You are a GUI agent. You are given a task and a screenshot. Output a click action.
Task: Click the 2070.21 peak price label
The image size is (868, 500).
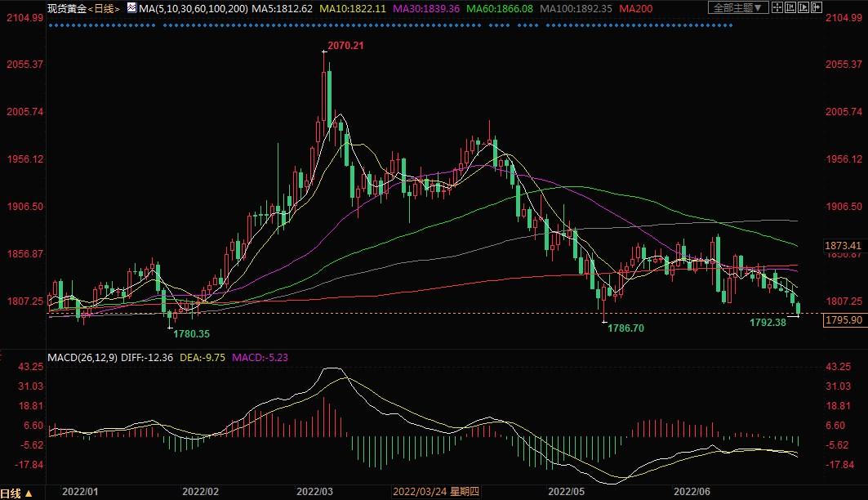[345, 46]
